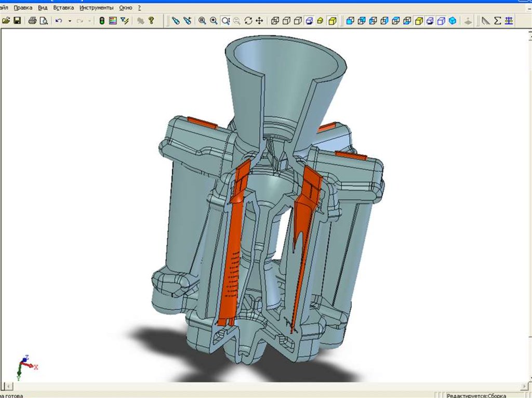This screenshot has height=398, width=532.
Task: Open the Инструменты menu
Action: (97, 8)
